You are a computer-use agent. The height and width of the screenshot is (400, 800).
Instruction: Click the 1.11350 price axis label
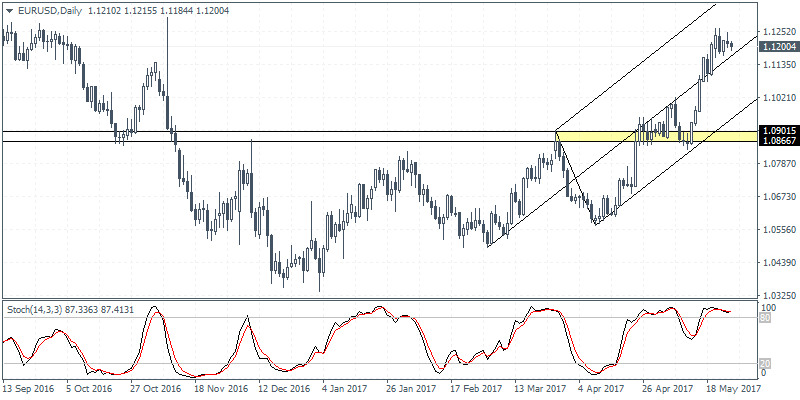[x=778, y=65]
